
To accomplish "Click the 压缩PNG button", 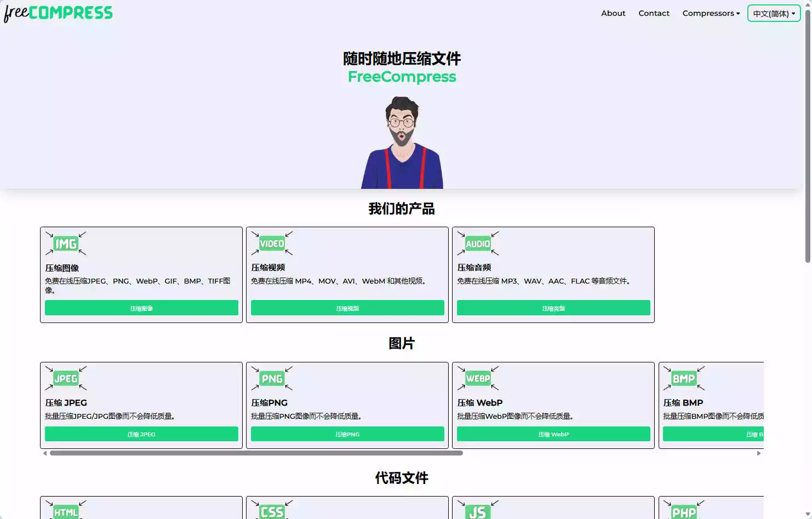I will (347, 434).
